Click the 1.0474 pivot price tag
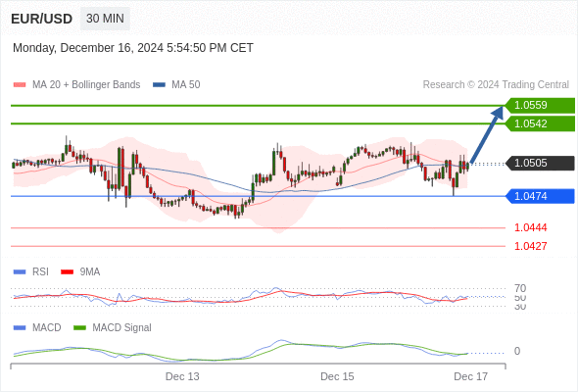Screen dimensions: 578x392 (x=540, y=196)
